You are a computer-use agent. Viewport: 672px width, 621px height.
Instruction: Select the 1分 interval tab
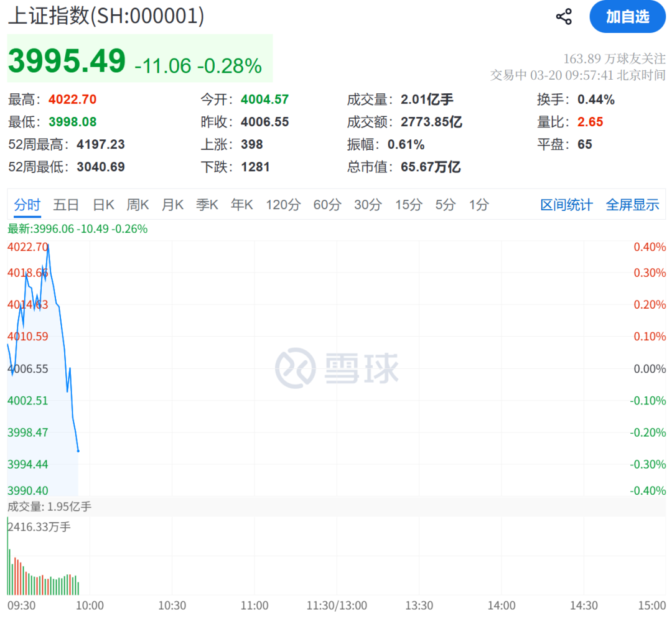(478, 205)
